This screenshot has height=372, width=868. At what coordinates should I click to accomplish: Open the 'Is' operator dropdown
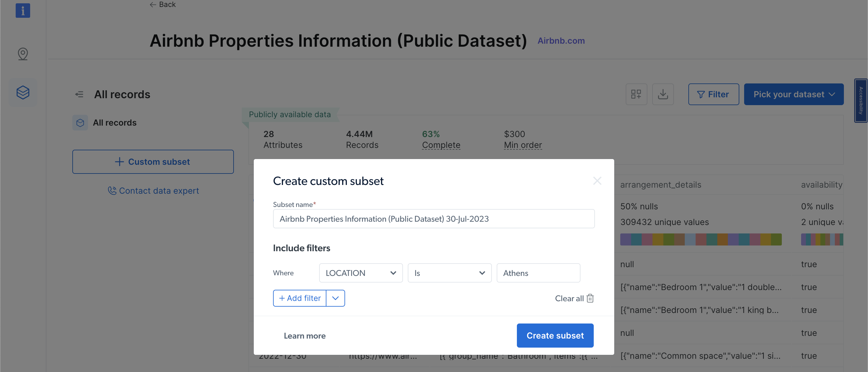point(449,273)
